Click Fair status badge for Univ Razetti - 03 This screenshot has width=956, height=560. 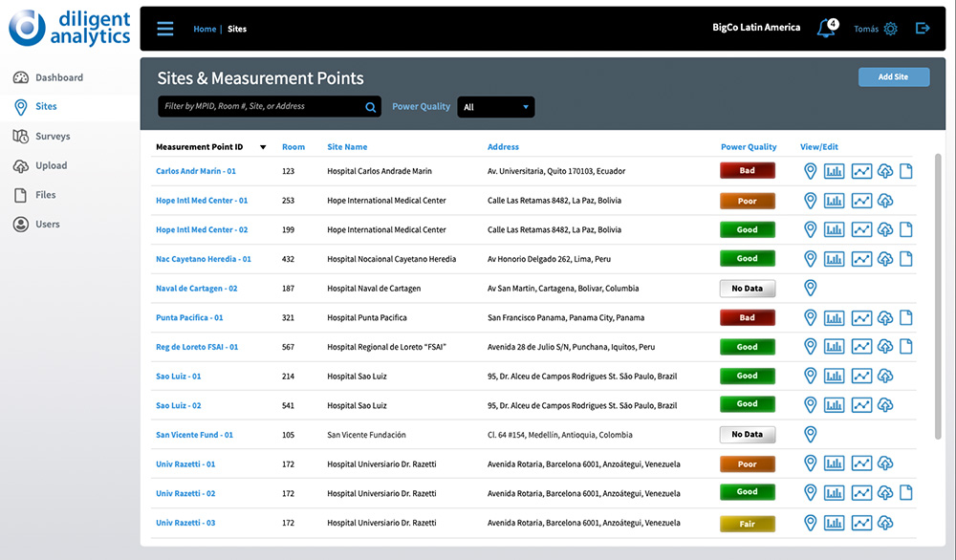tap(748, 524)
